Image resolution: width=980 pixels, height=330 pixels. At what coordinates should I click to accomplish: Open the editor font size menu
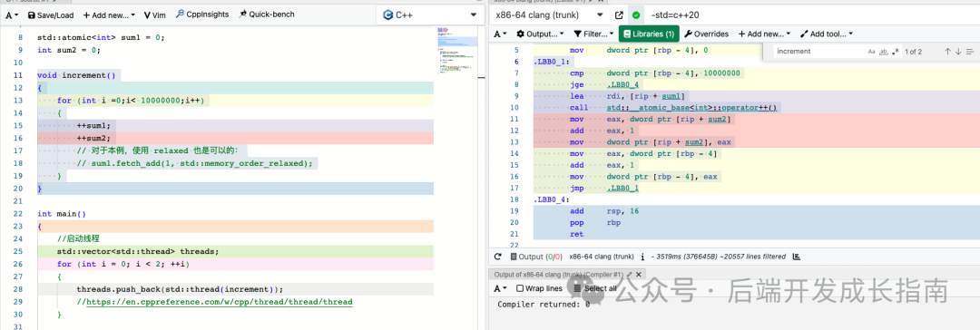point(11,15)
